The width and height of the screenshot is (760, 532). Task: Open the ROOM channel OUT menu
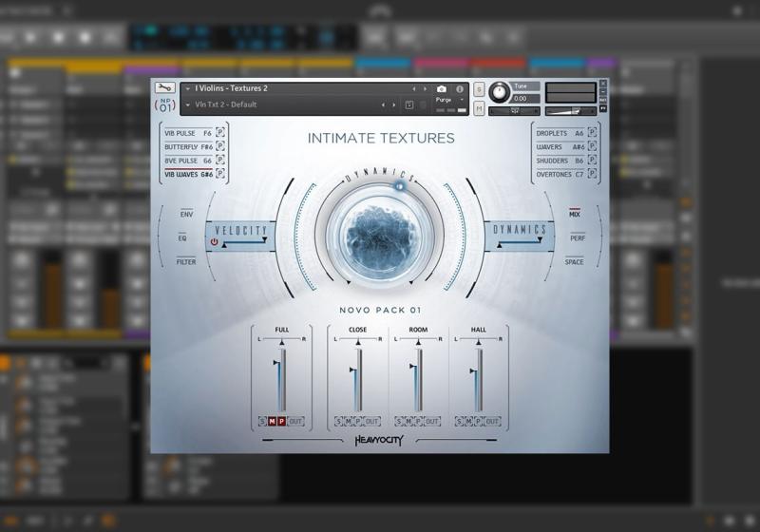(432, 421)
